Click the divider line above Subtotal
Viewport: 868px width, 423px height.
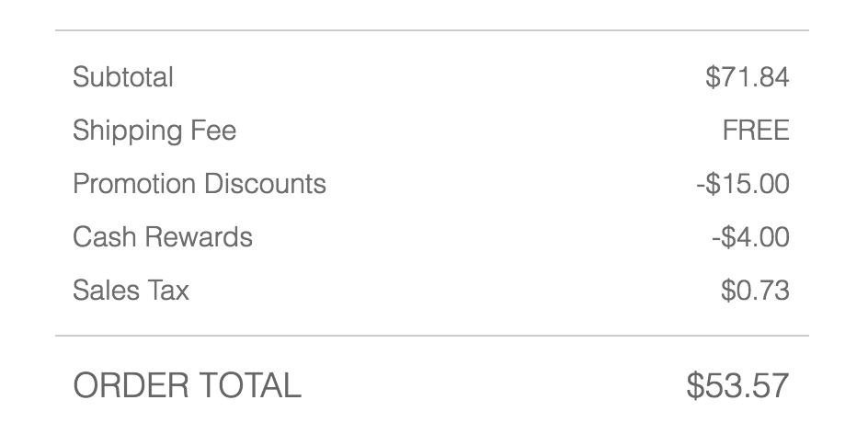click(x=432, y=30)
